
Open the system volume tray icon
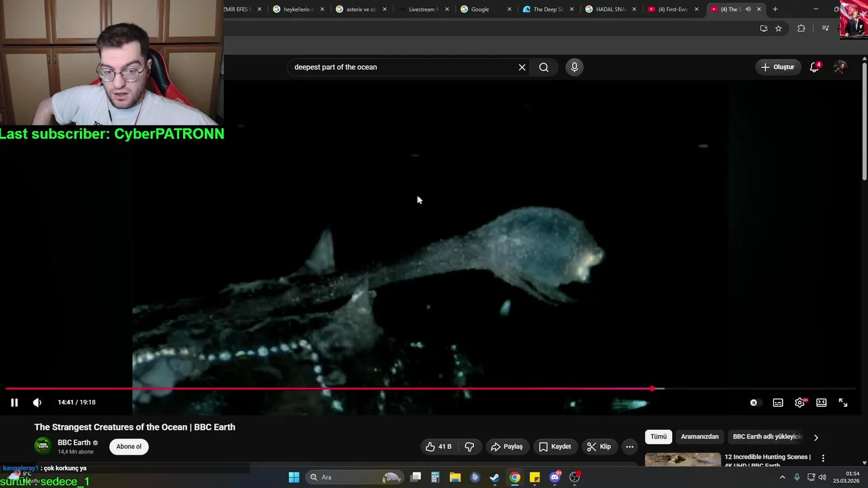822,477
